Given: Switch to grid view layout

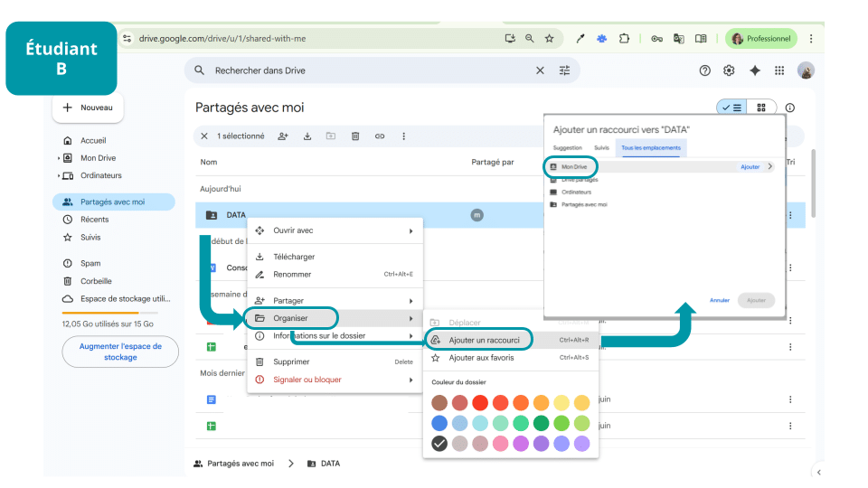Looking at the screenshot, I should click(761, 108).
